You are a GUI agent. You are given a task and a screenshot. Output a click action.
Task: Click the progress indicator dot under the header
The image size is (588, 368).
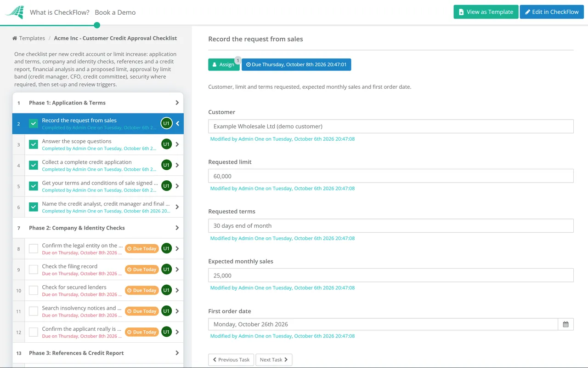tap(97, 25)
